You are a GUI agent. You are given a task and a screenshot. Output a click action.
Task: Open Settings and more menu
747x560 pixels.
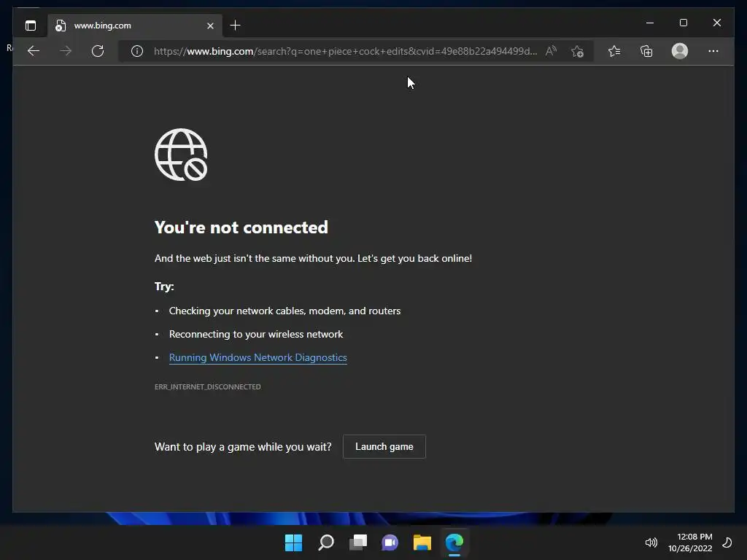tap(713, 51)
